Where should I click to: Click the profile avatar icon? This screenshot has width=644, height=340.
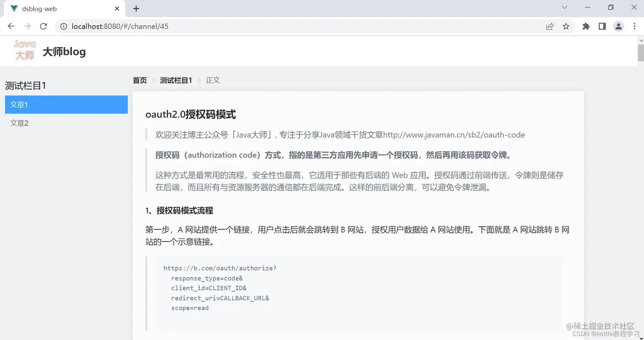(618, 26)
